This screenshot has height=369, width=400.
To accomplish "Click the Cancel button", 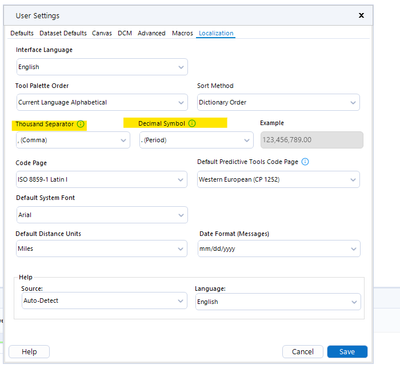I will tap(303, 352).
